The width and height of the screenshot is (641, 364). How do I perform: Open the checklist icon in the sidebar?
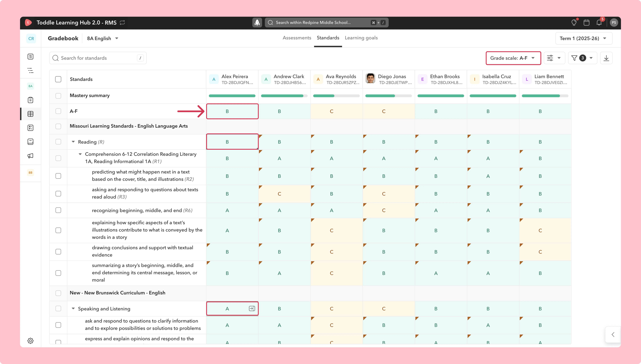coord(31,128)
